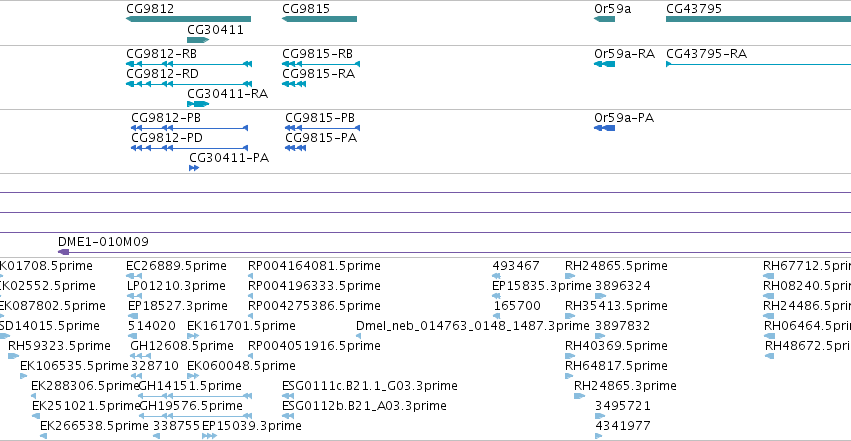Click the CG43795-RA transcript line
This screenshot has width=851, height=441.
758,64
